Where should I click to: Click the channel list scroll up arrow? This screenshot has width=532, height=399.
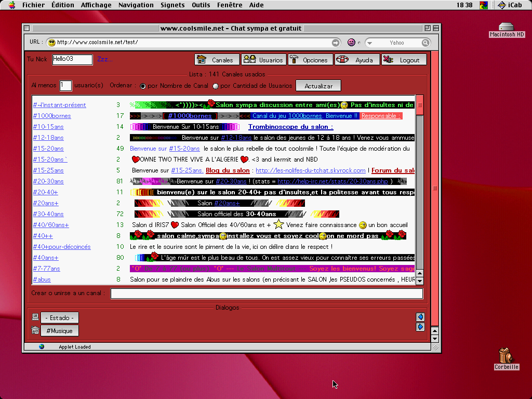pyautogui.click(x=420, y=273)
